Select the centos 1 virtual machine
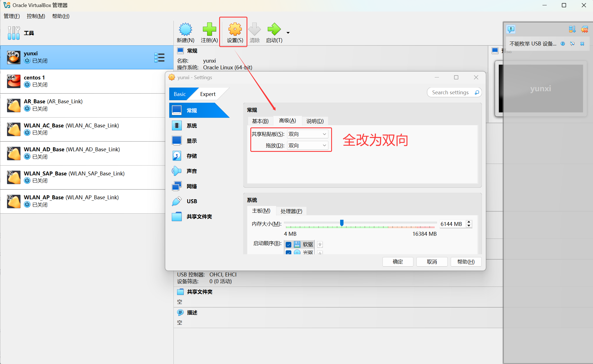Screen dimensions: 593x364 tap(83, 81)
